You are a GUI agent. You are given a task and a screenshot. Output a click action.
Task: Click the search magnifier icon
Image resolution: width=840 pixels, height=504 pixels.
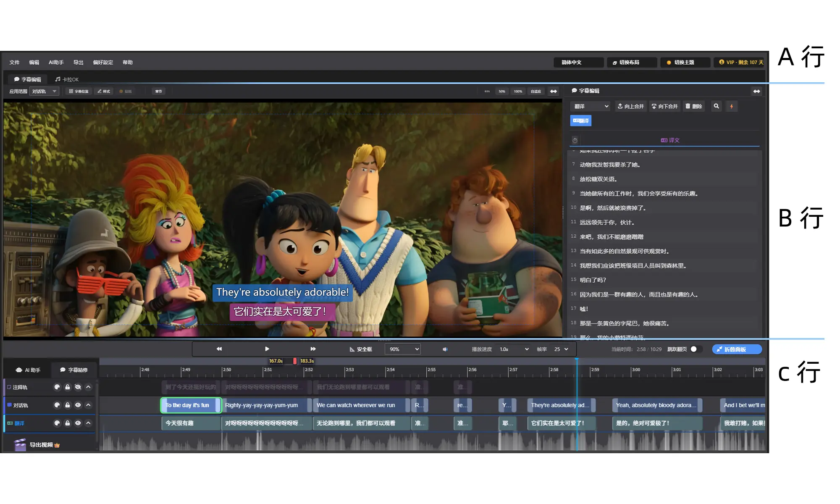(717, 107)
